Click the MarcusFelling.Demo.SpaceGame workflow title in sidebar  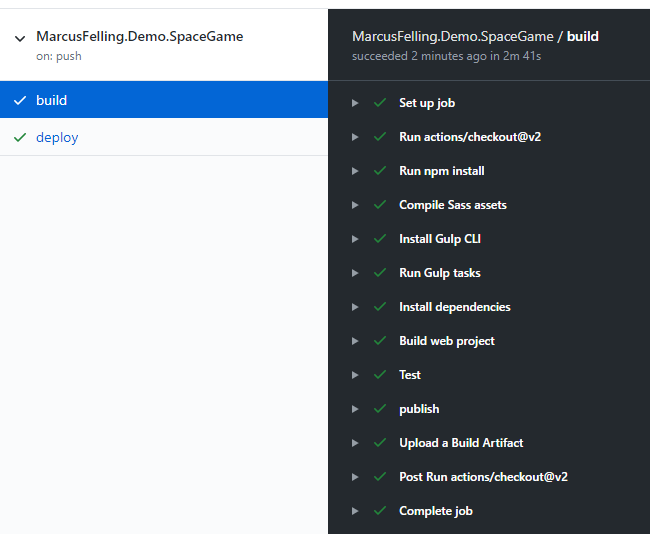[x=139, y=36]
